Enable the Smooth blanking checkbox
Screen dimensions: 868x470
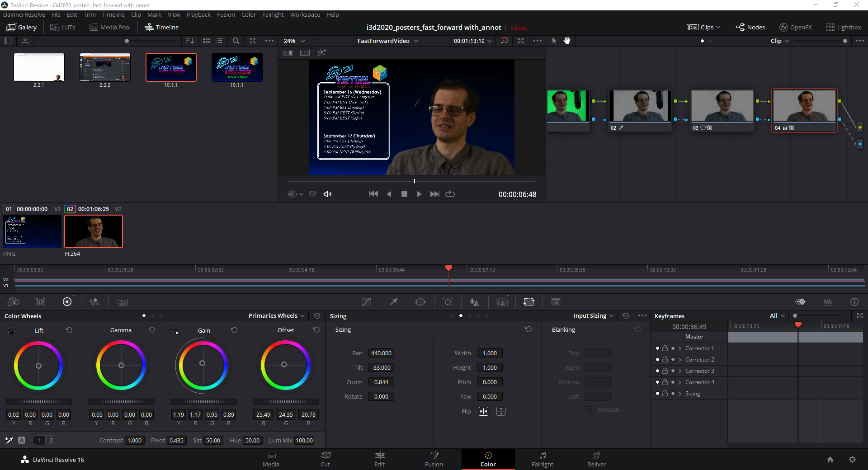pyautogui.click(x=588, y=410)
